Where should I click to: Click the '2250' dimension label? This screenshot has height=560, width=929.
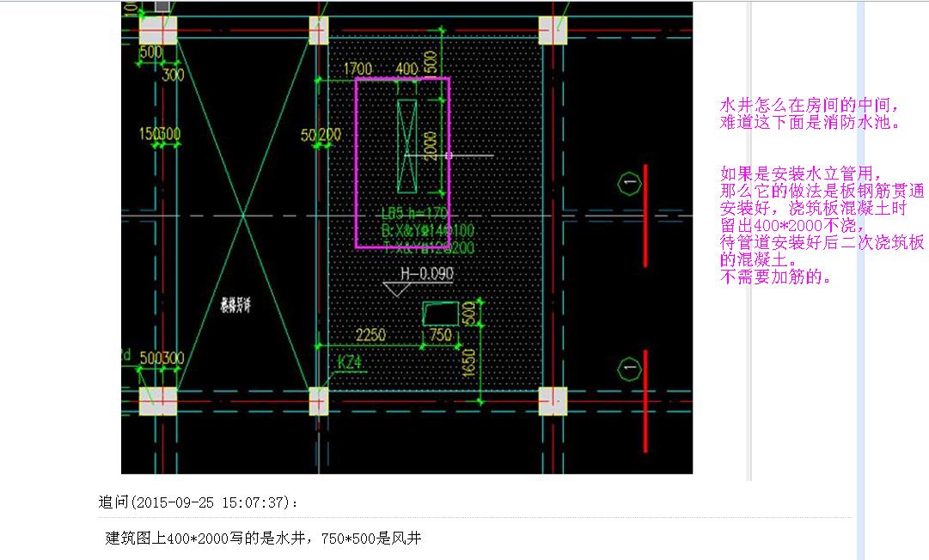371,335
